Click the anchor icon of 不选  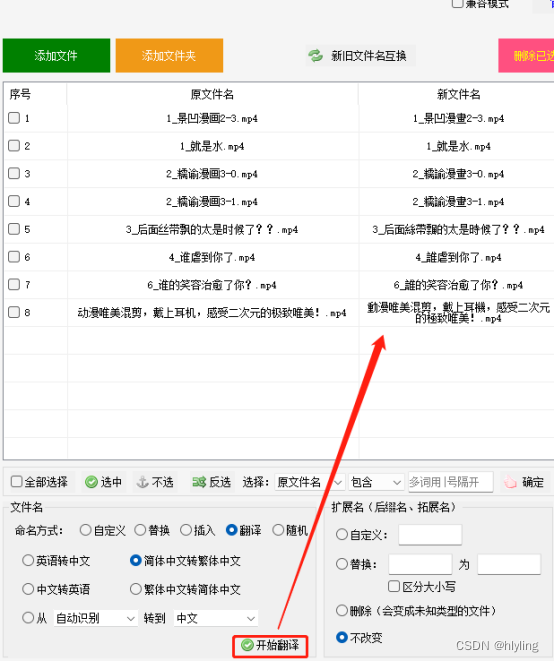coord(143,482)
